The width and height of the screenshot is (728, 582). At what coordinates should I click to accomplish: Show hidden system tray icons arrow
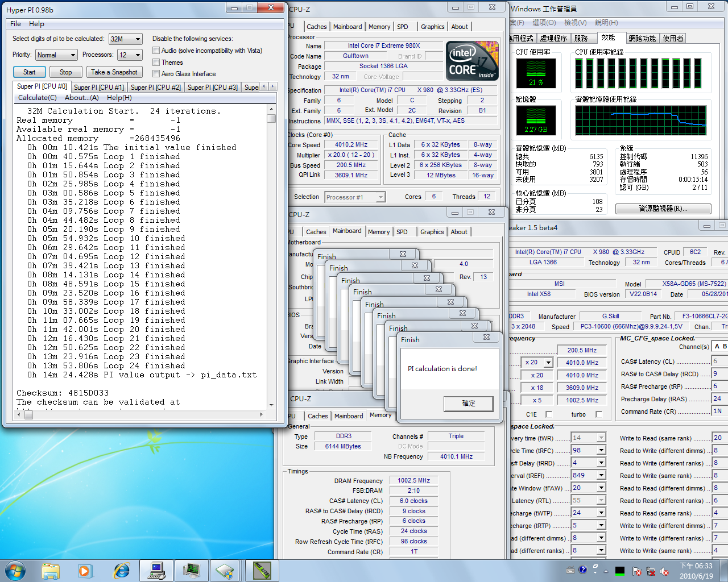tap(606, 571)
